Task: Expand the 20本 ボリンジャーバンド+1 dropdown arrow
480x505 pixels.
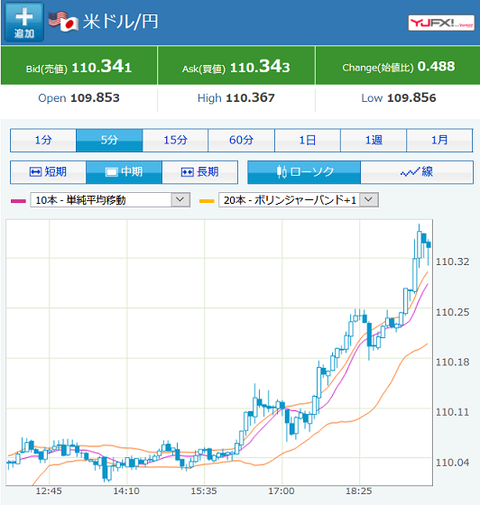Action: [x=369, y=200]
